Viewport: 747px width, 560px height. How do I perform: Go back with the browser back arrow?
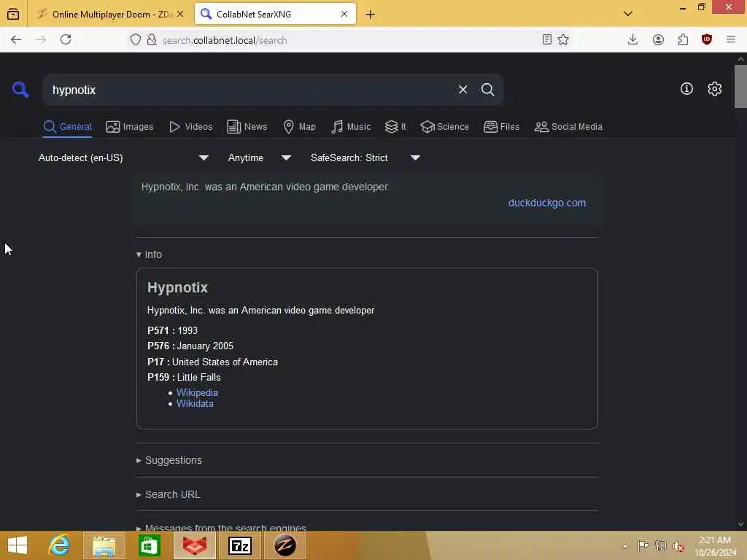pos(16,40)
